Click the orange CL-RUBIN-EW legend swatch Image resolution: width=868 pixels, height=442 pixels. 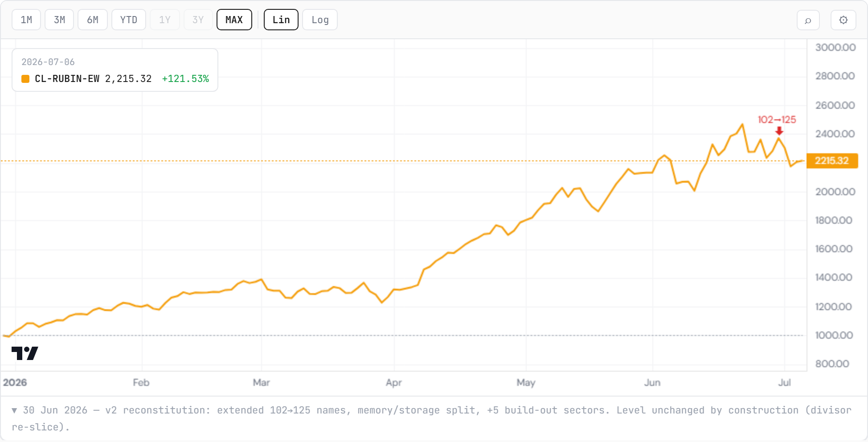click(25, 79)
